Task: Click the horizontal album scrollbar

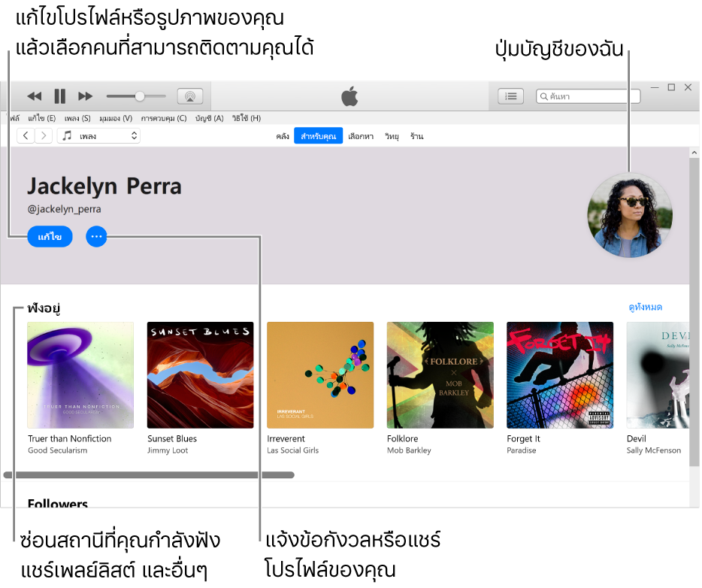Action: coord(149,474)
